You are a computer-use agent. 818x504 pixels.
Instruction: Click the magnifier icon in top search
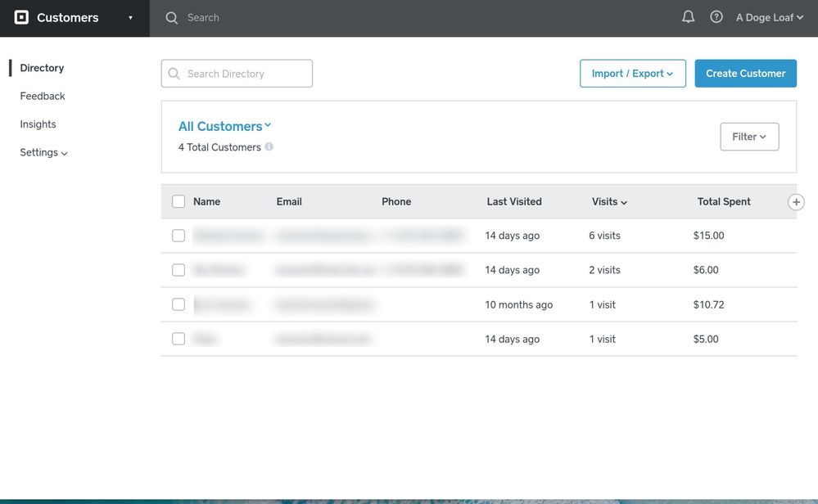pos(172,18)
